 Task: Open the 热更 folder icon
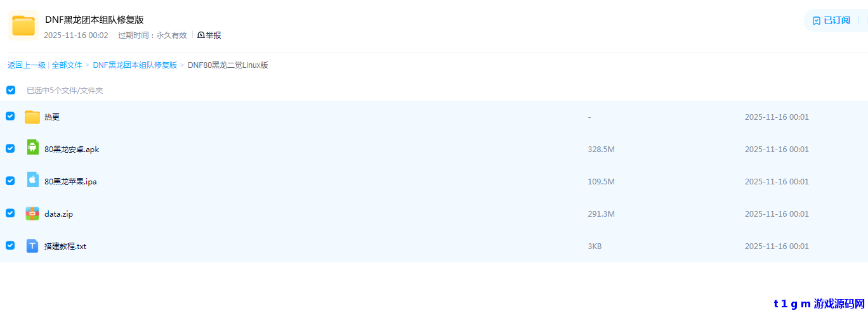(x=32, y=117)
